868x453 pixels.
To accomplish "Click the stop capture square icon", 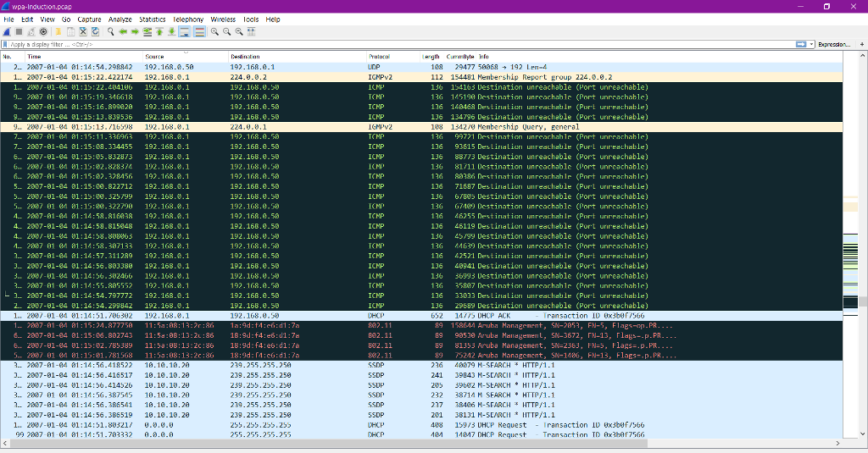I will 19,32.
